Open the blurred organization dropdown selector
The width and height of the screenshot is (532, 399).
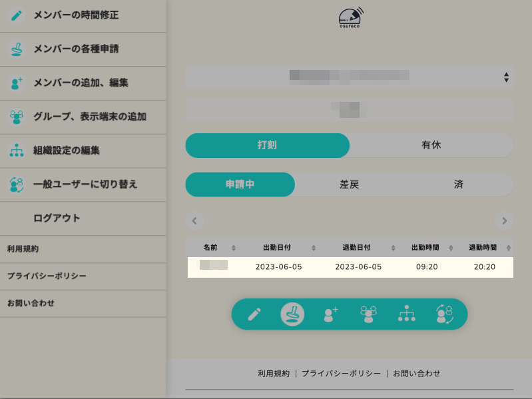[x=349, y=77]
